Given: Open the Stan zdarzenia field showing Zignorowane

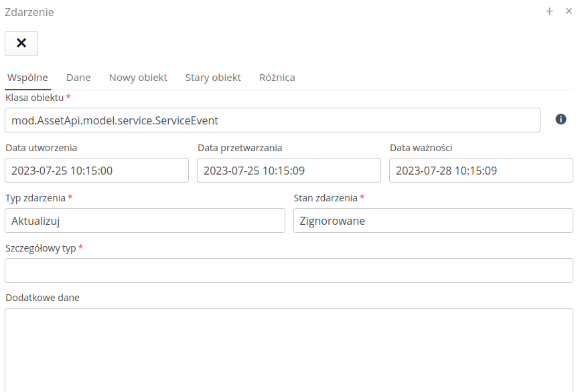Looking at the screenshot, I should (433, 221).
